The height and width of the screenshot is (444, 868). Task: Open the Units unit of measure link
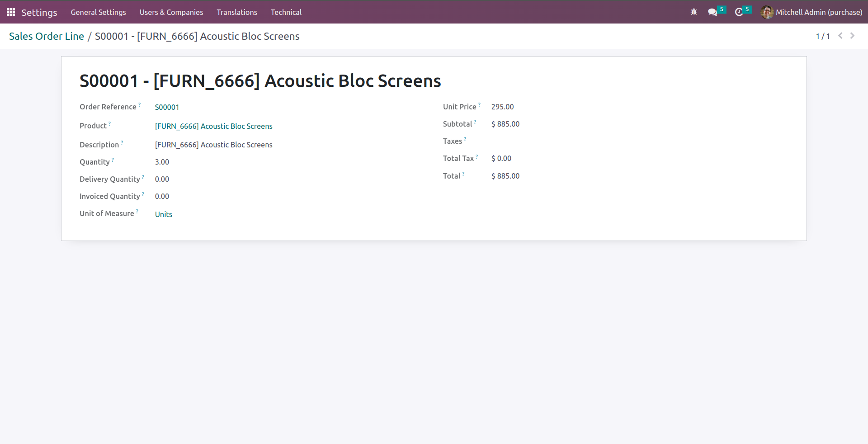(x=164, y=214)
